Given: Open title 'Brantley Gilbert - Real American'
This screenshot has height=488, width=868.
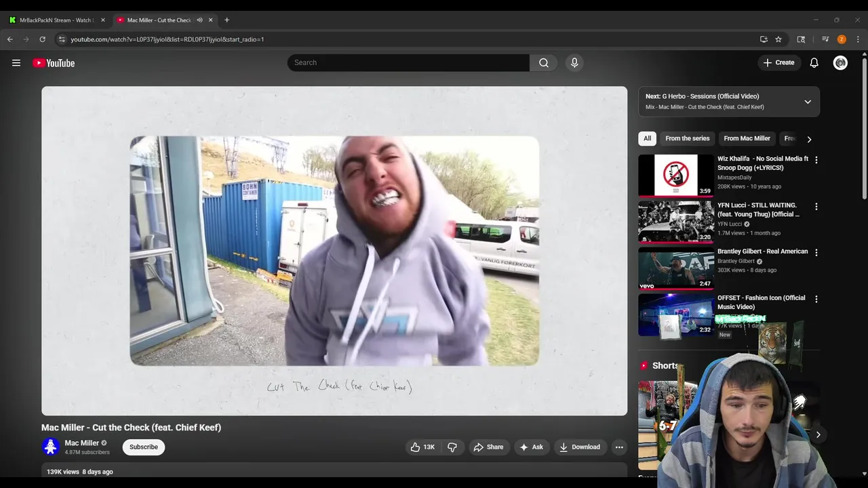Looking at the screenshot, I should pyautogui.click(x=763, y=251).
